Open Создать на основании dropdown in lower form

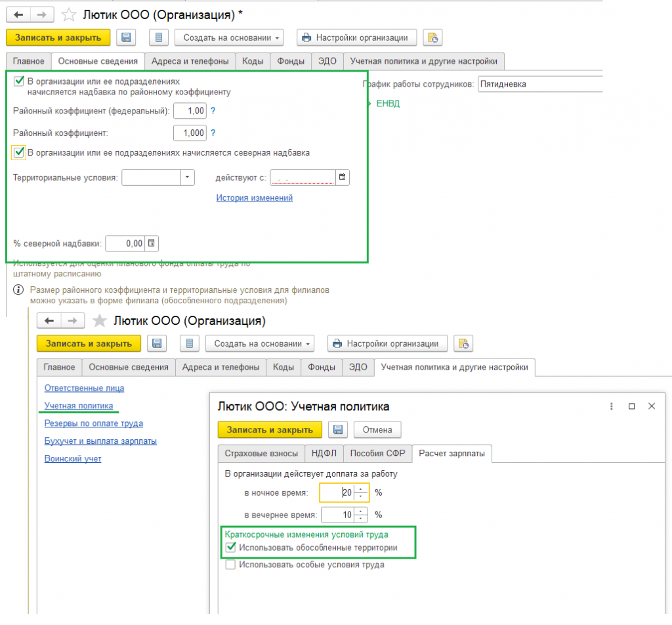click(x=260, y=343)
